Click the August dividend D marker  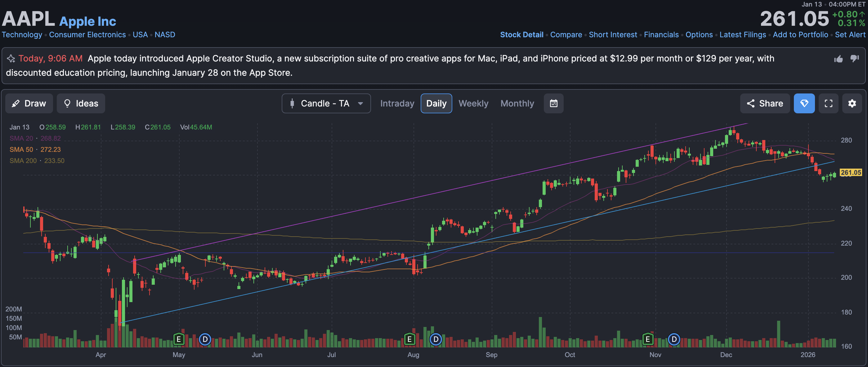tap(436, 339)
